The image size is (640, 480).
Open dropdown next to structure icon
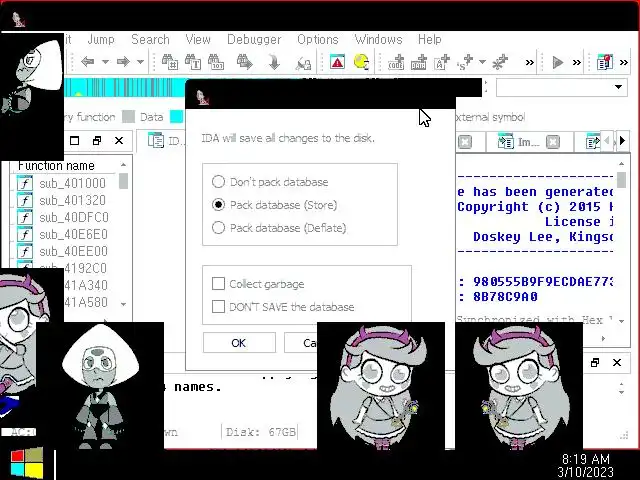pos(482,62)
